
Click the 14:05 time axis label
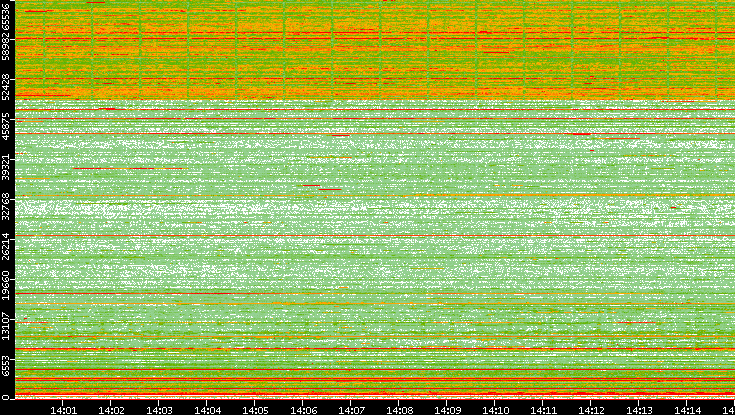255,411
